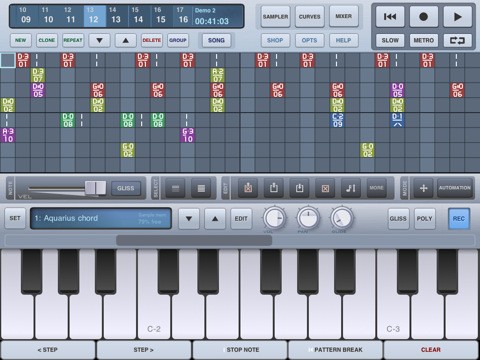The image size is (480, 360).
Task: Click the delete note icon in edit bar
Action: (x=325, y=188)
